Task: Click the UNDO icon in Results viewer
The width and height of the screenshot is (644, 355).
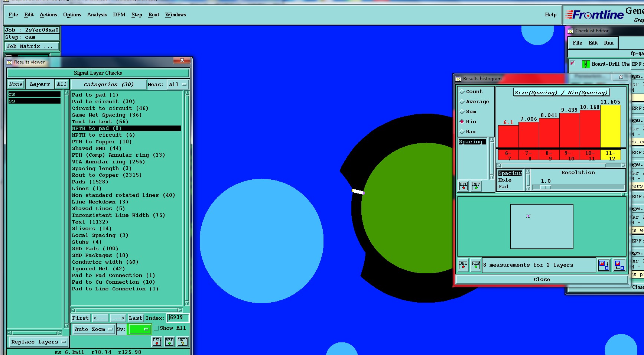Action: tap(183, 341)
